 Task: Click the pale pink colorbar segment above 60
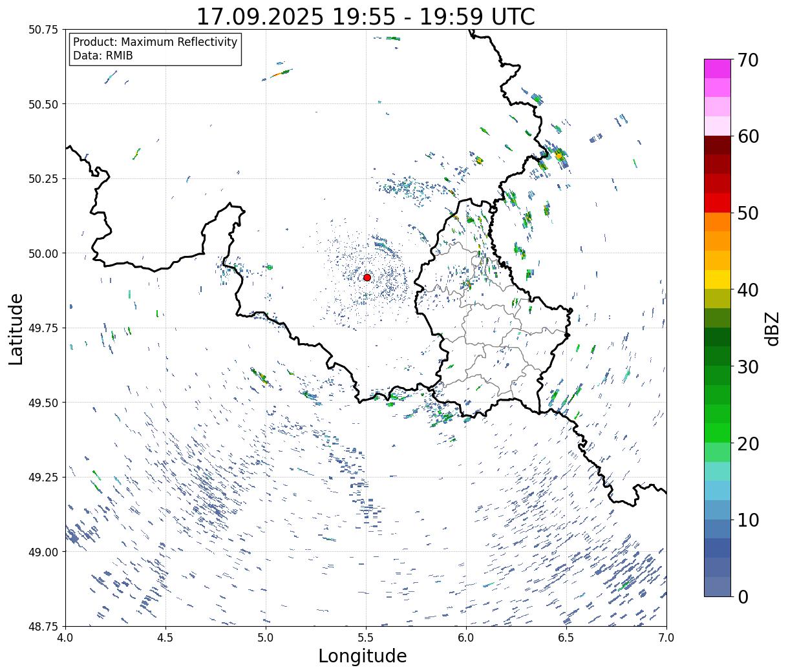[x=718, y=126]
